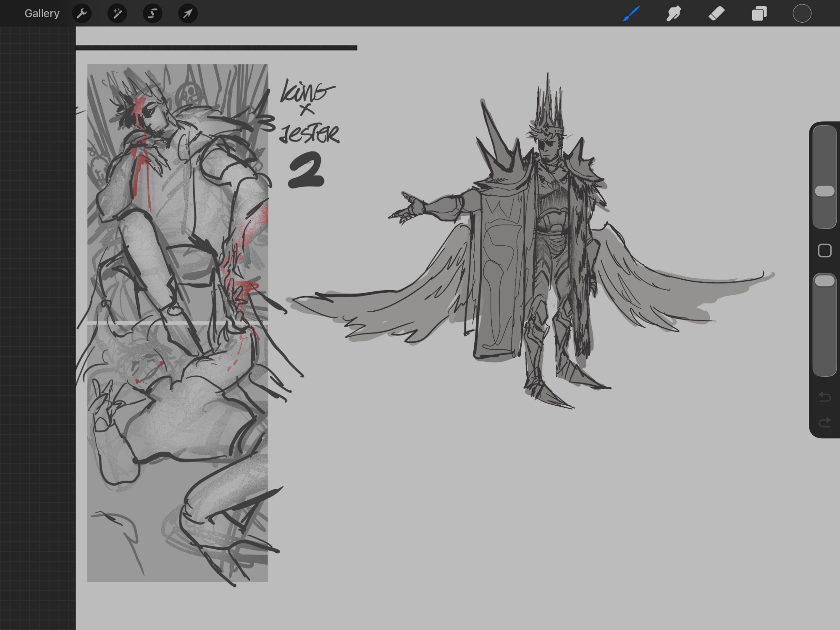Click the brush size slider handle
The width and height of the screenshot is (840, 630).
click(824, 191)
